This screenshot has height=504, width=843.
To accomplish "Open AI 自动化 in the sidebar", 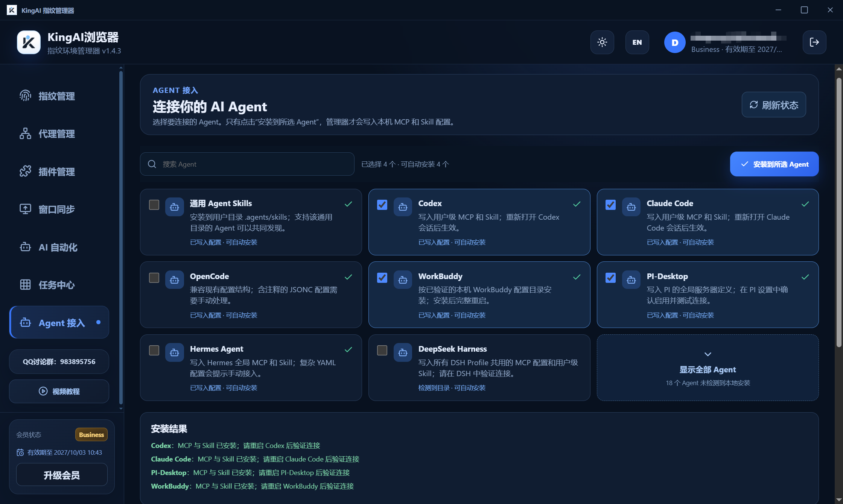I will 59,247.
